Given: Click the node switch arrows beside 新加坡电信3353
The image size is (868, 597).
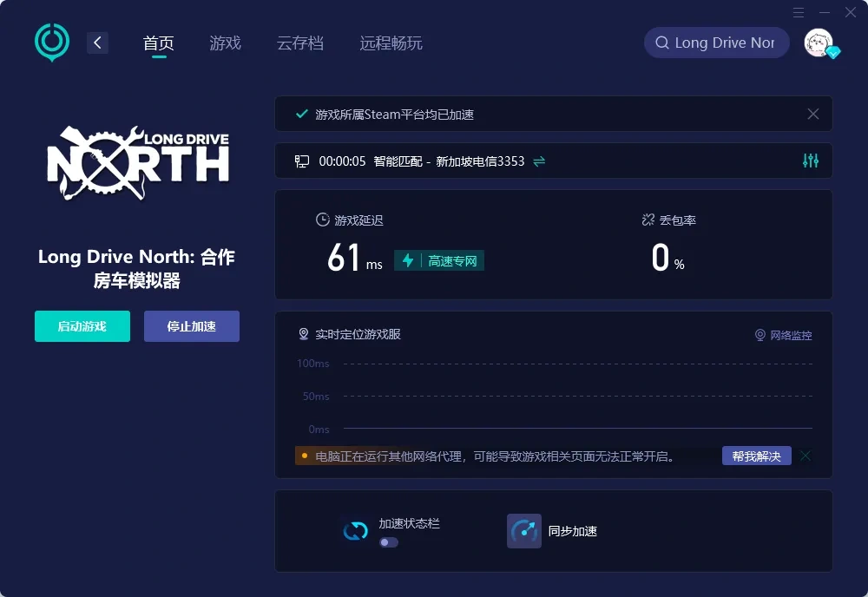Looking at the screenshot, I should (539, 161).
